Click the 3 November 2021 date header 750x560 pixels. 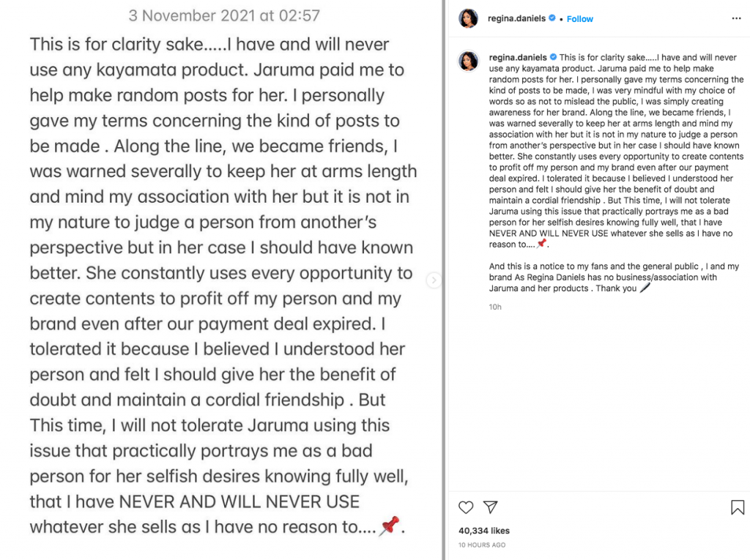coord(224,16)
